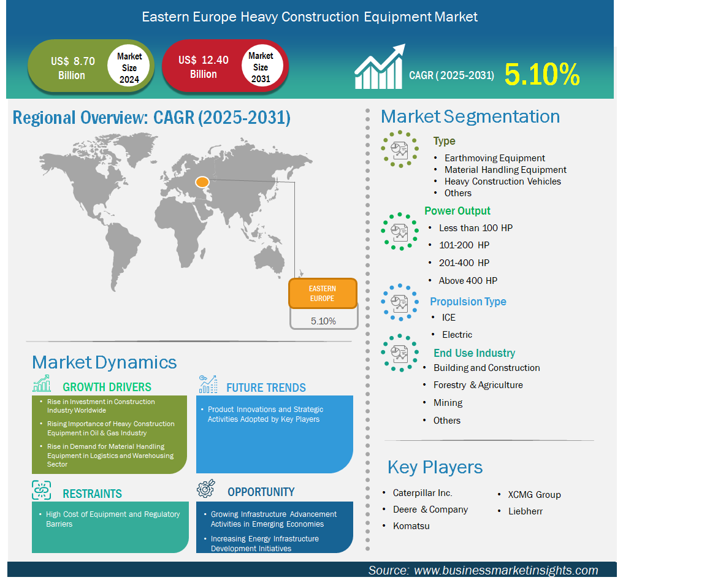This screenshot has width=726, height=588.
Task: Click the Power Output dotted-circle icon
Action: 400,232
